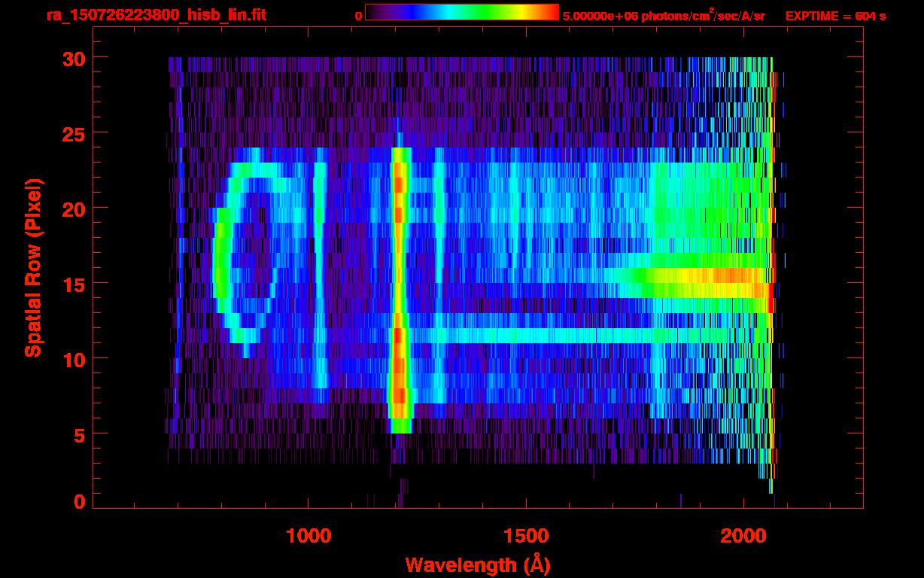Click the x-axis tick label 1500
The image size is (924, 578).
pos(526,536)
